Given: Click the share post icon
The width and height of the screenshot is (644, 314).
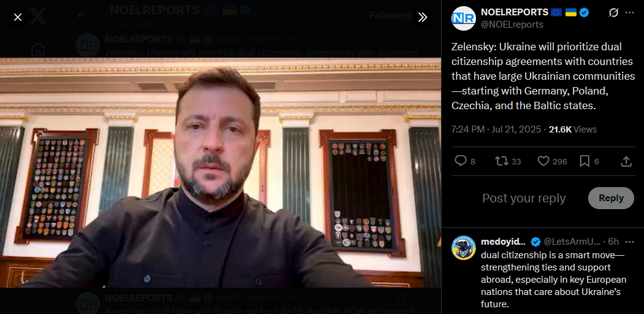Looking at the screenshot, I should pyautogui.click(x=626, y=161).
